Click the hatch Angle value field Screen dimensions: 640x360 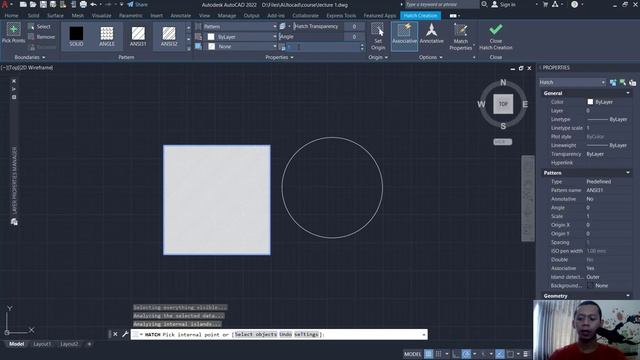(354, 37)
